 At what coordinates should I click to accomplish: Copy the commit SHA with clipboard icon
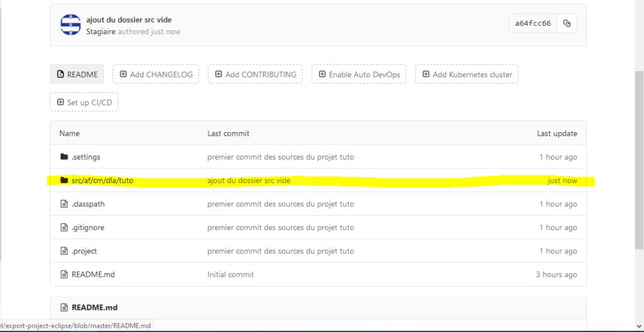coord(567,23)
